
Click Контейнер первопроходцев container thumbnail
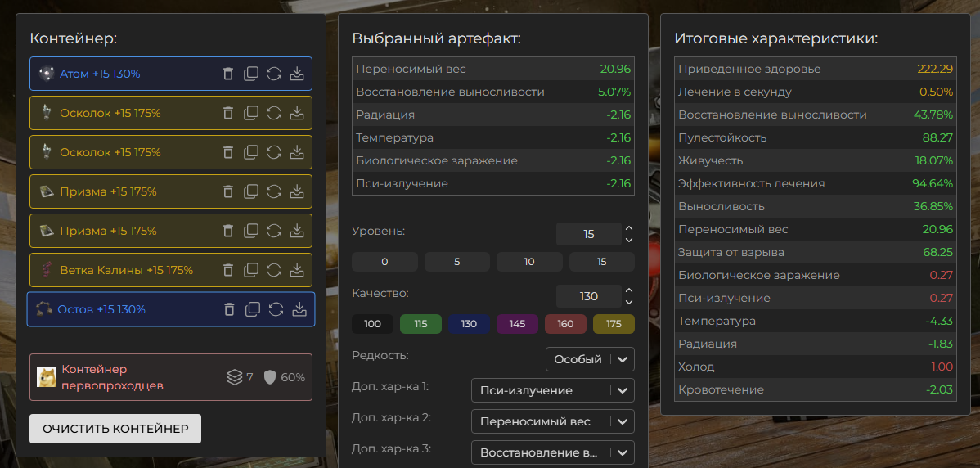pos(47,377)
